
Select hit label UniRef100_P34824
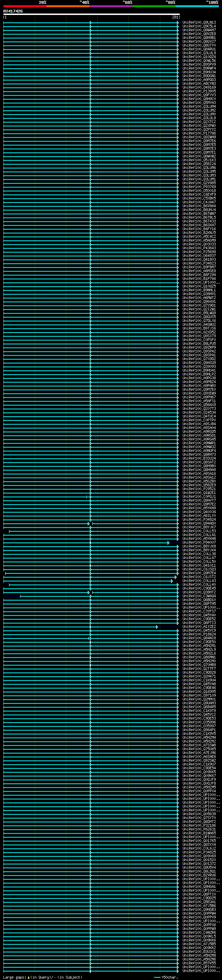(x=199, y=519)
